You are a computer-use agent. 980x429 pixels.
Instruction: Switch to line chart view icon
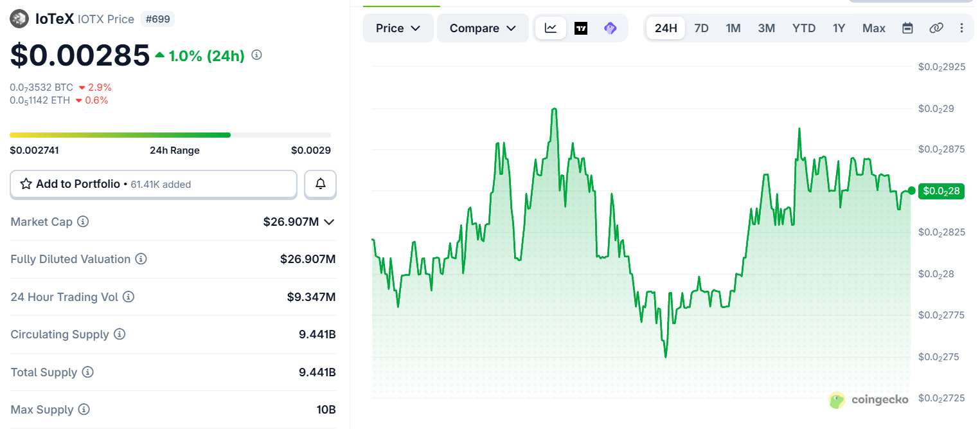click(x=551, y=28)
